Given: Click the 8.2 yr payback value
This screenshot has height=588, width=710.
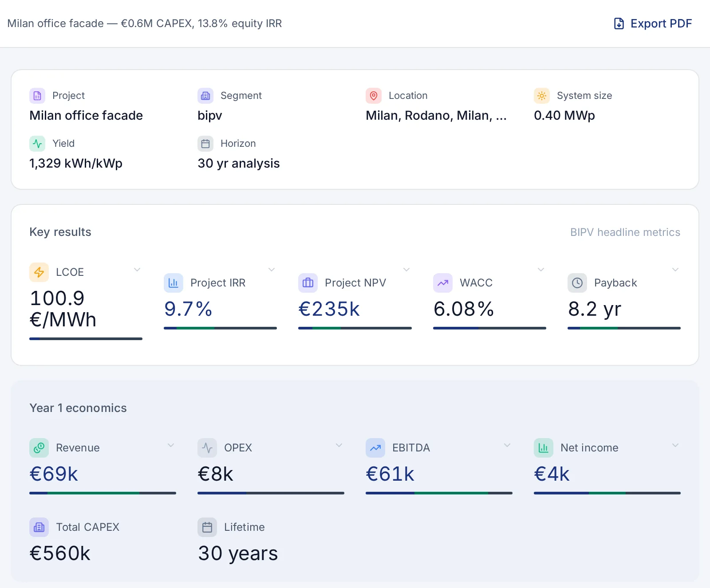Looking at the screenshot, I should (595, 309).
